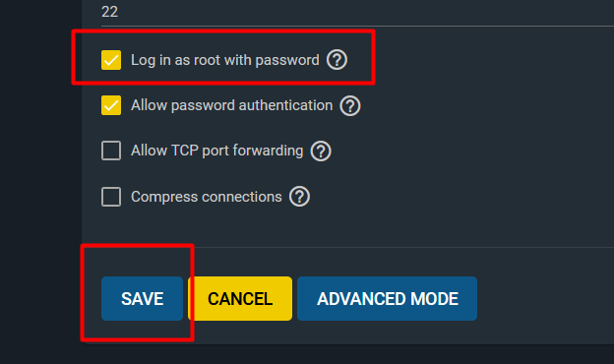Open help for Log in as root with password
Viewport: 614px width, 364px height.
click(x=337, y=60)
